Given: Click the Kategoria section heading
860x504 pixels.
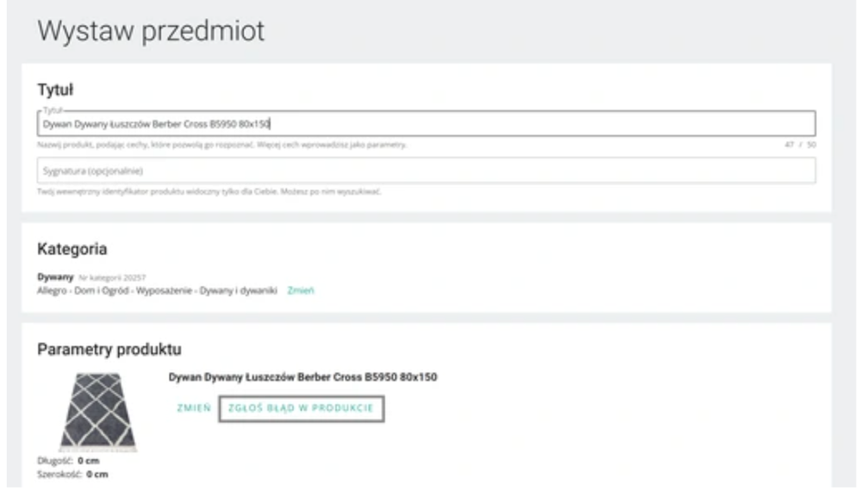Looking at the screenshot, I should pos(72,249).
